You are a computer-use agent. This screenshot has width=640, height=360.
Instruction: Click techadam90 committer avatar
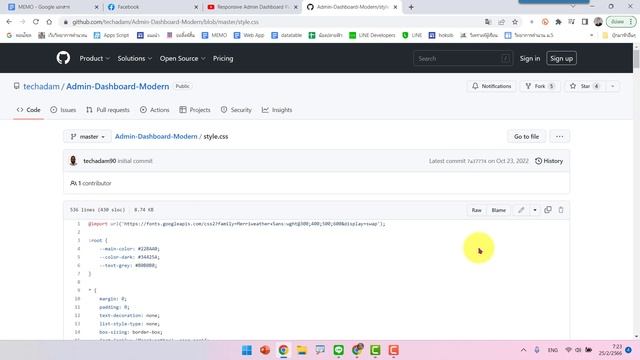(73, 161)
